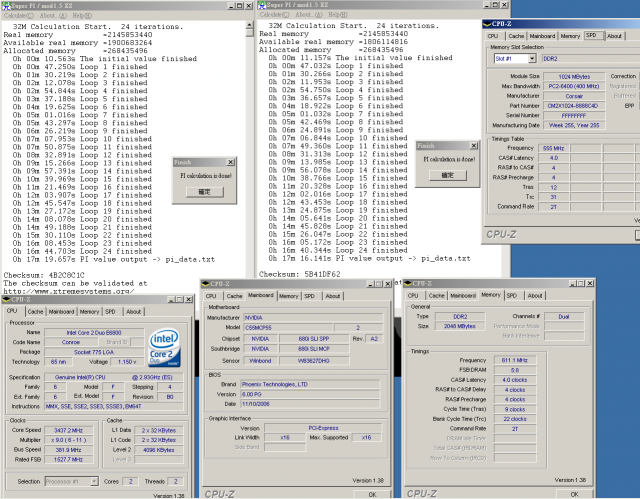Image resolution: width=640 pixels, height=499 pixels.
Task: Open Help menu in left Super PI window
Action: point(82,16)
